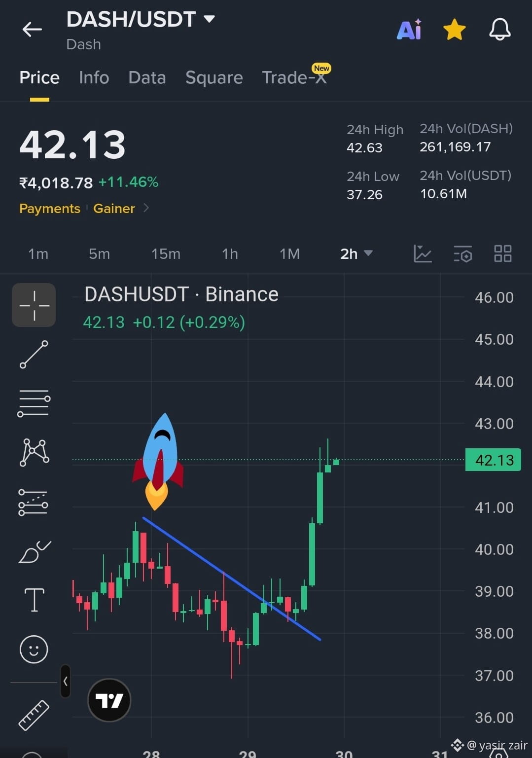Select the ruler measure tool
Image resolution: width=532 pixels, height=758 pixels.
[x=34, y=715]
